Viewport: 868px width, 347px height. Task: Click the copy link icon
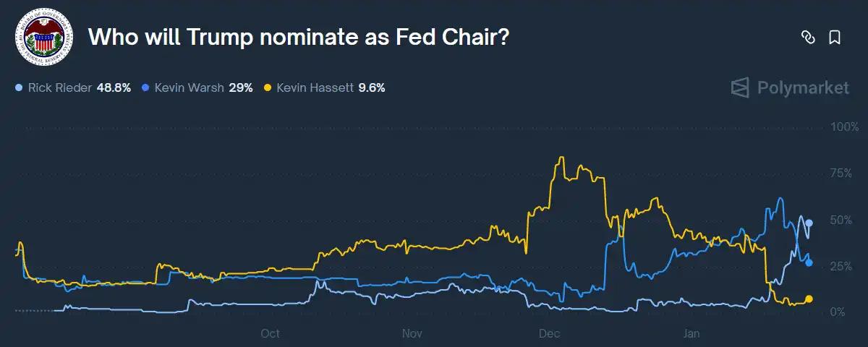[808, 38]
